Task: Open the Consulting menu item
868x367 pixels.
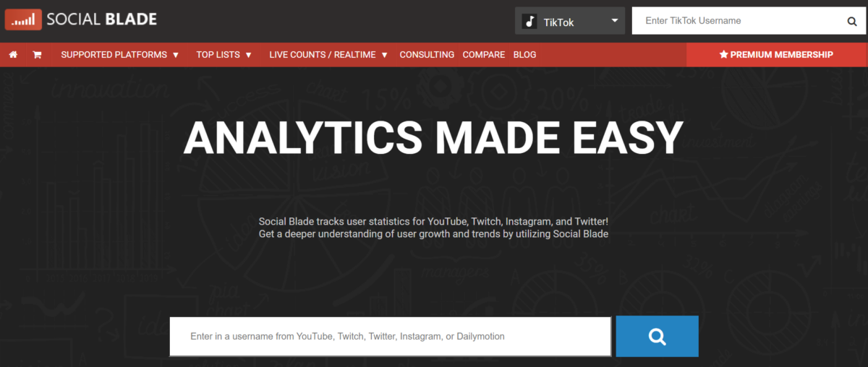Action: coord(427,55)
